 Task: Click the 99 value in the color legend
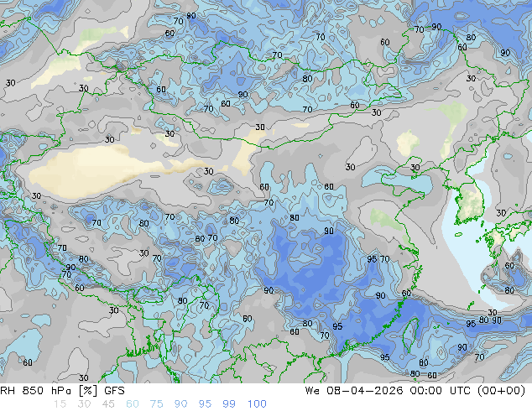click(229, 404)
